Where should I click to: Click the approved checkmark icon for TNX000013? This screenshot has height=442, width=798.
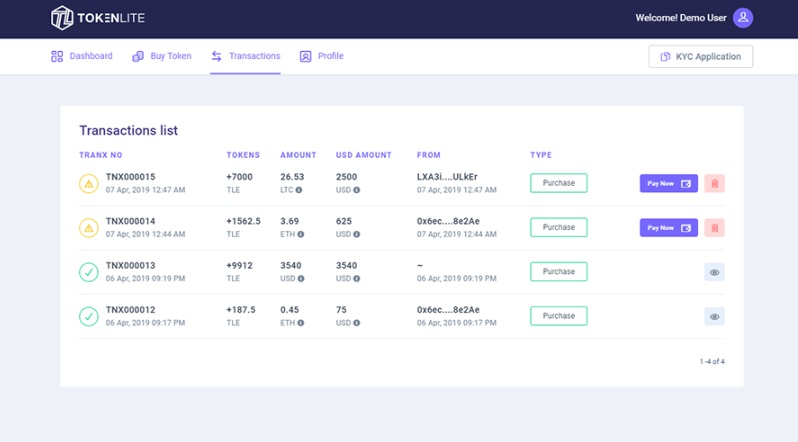point(89,272)
